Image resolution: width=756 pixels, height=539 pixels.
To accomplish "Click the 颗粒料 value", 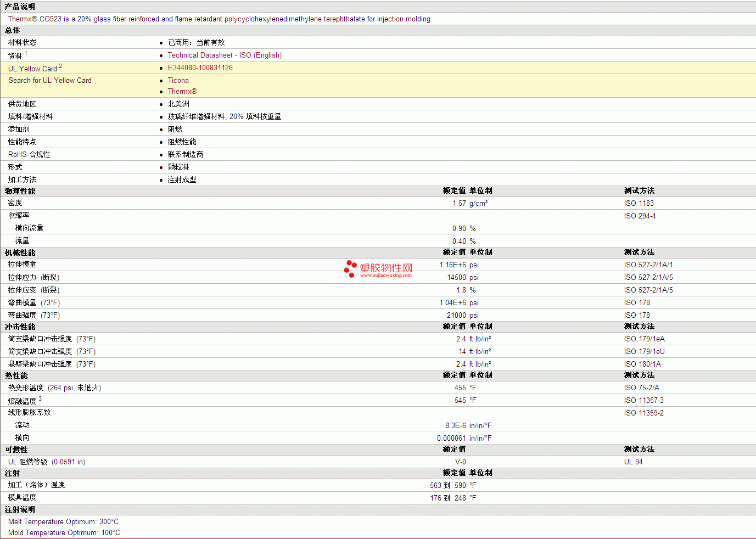I will point(178,167).
